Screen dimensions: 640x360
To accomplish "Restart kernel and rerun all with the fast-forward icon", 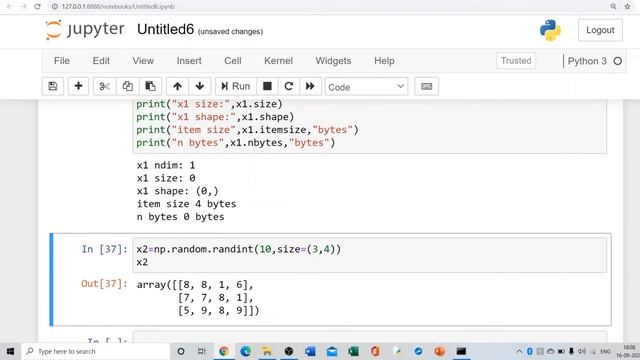I will (310, 86).
